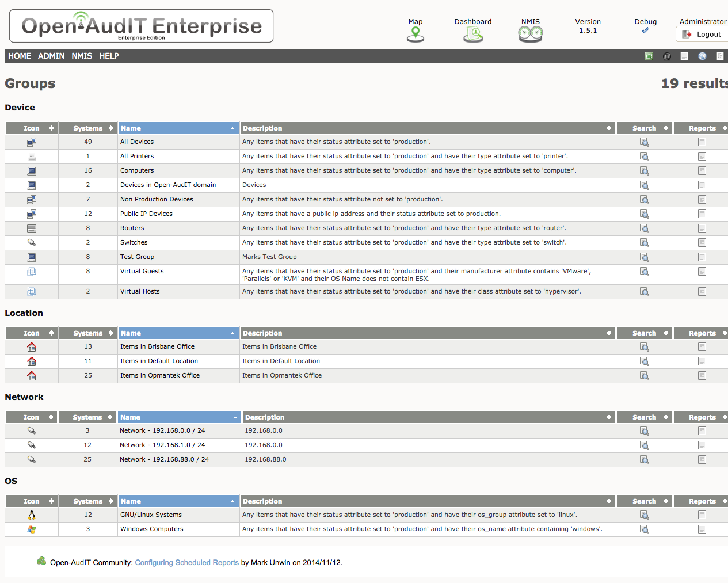Click the globe export icon in toolbar
The image size is (728, 583).
tap(702, 56)
